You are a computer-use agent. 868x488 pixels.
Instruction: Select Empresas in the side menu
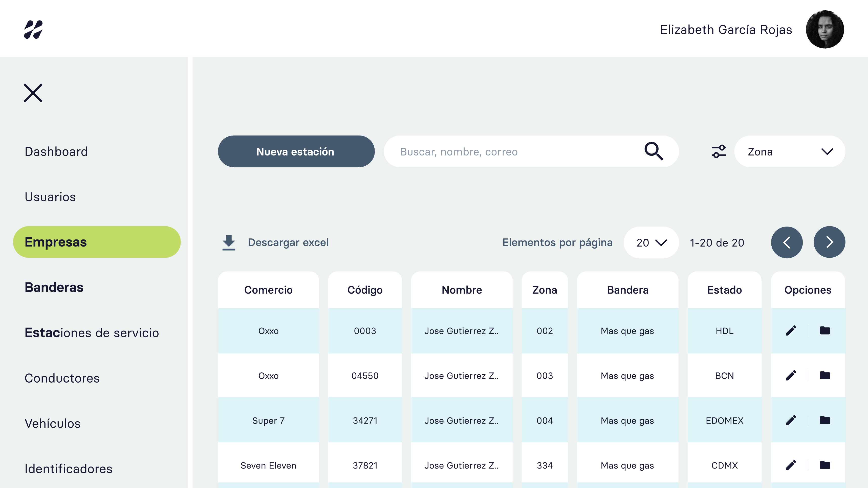coord(97,242)
